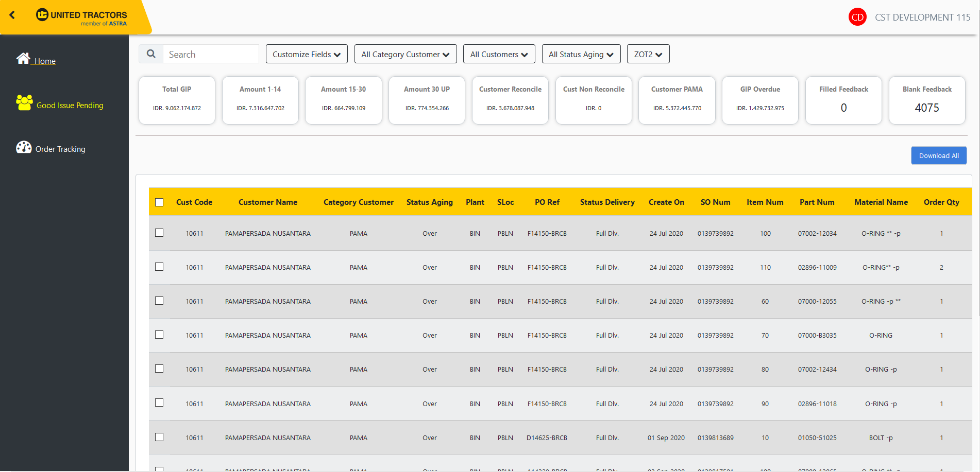Open the All Category Customer dropdown
980x472 pixels.
[x=405, y=54]
